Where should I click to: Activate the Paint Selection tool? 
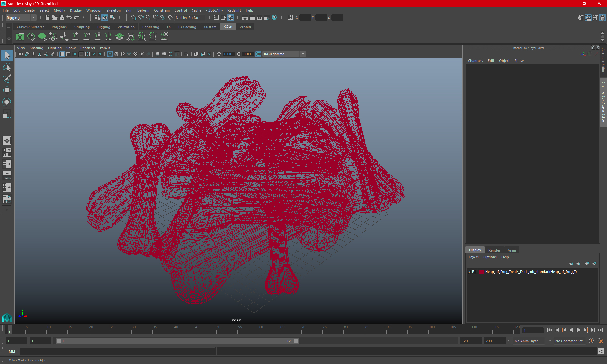click(7, 79)
